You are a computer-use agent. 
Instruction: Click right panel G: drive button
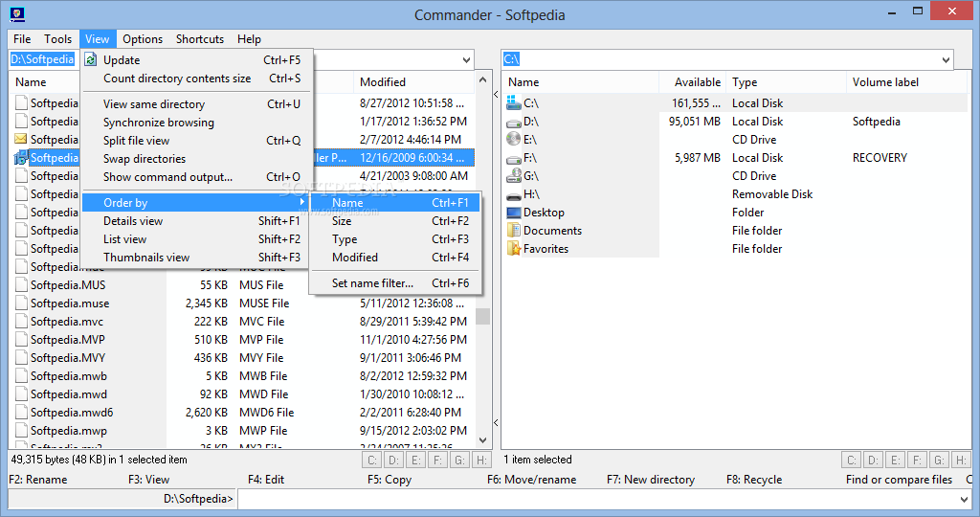tap(939, 461)
